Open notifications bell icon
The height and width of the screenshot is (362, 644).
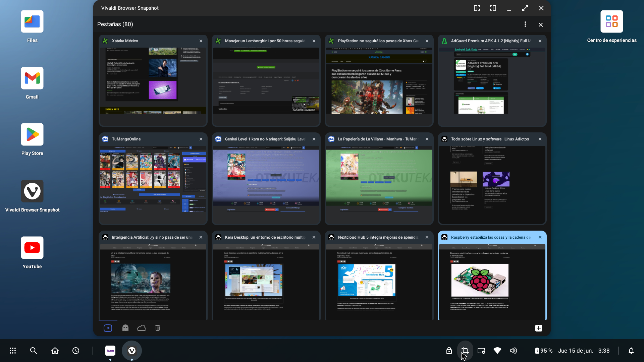pyautogui.click(x=631, y=351)
